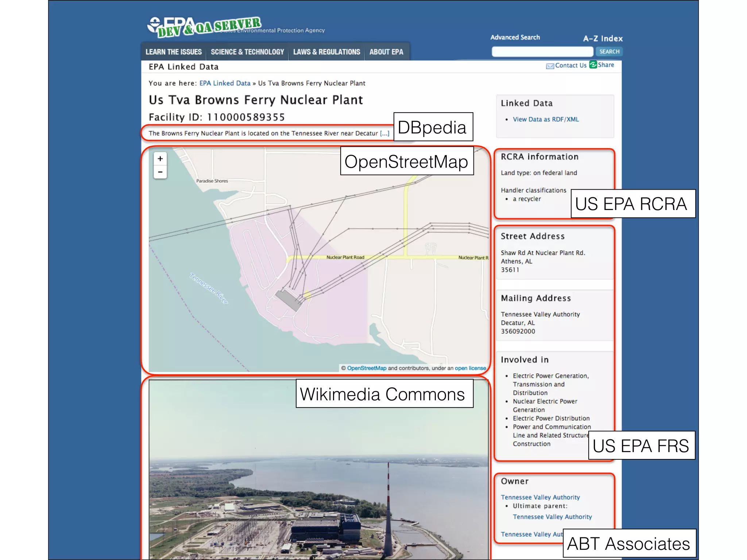Viewport: 747px width, 560px height.
Task: Expand the description with the [...] link
Action: click(384, 133)
